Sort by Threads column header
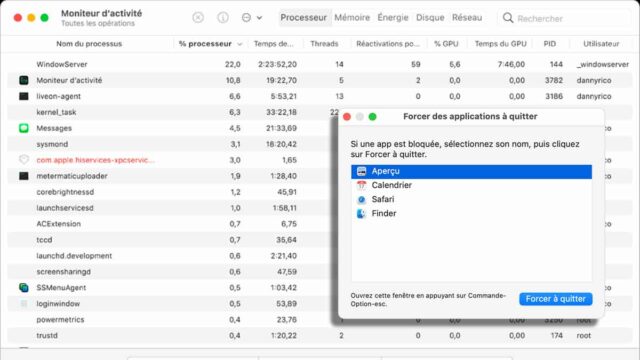 point(324,44)
